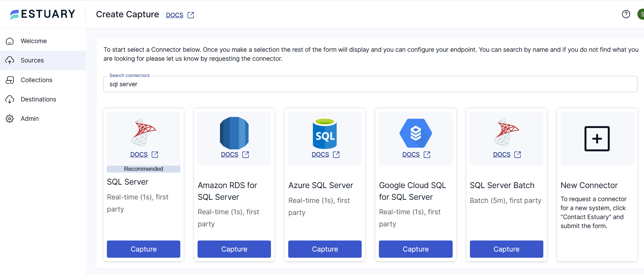Click the 'Create Capture' page heading
The width and height of the screenshot is (644, 275).
click(x=128, y=14)
